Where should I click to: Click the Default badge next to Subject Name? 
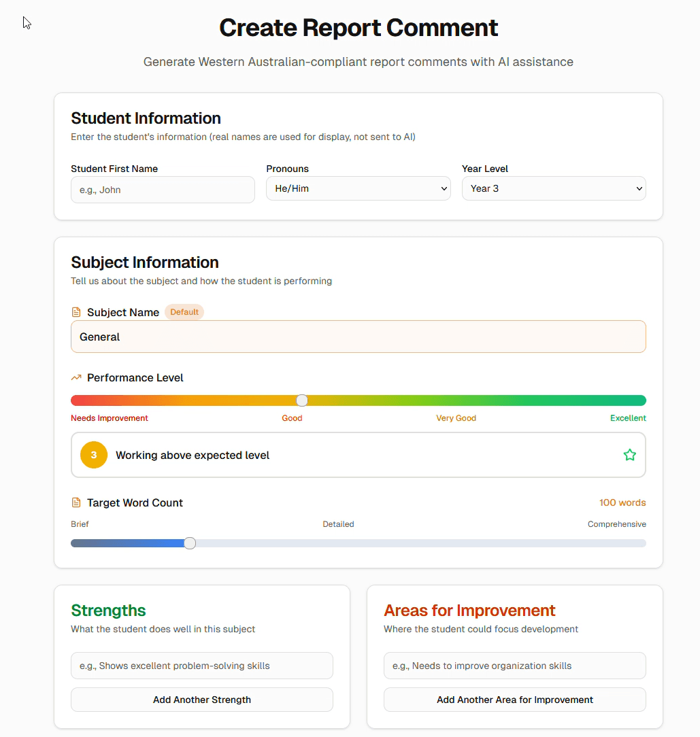click(184, 311)
